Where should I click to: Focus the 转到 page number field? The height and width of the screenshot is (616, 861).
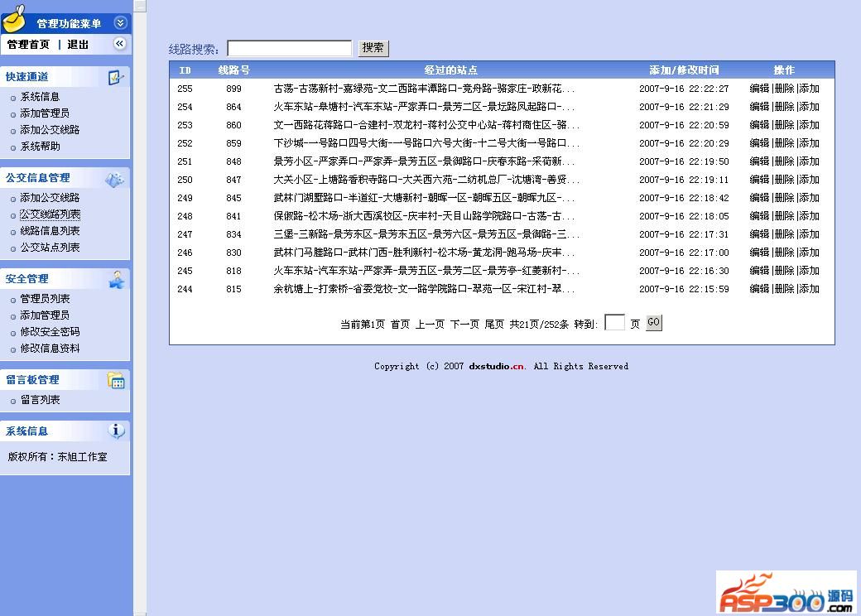(614, 322)
